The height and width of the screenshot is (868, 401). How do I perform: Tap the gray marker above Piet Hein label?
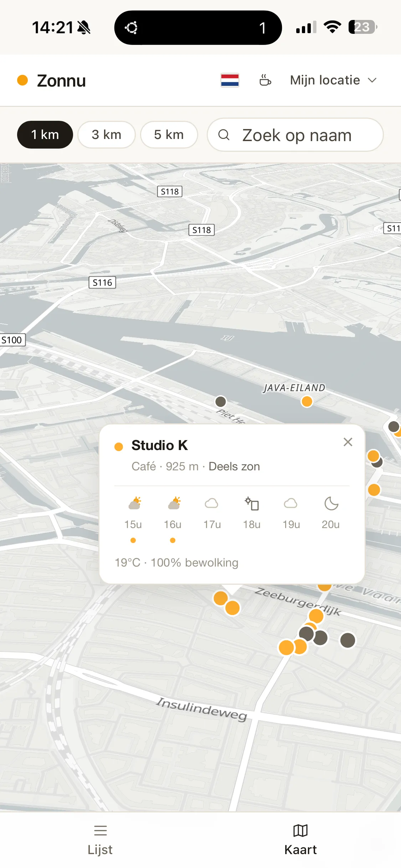point(221,402)
